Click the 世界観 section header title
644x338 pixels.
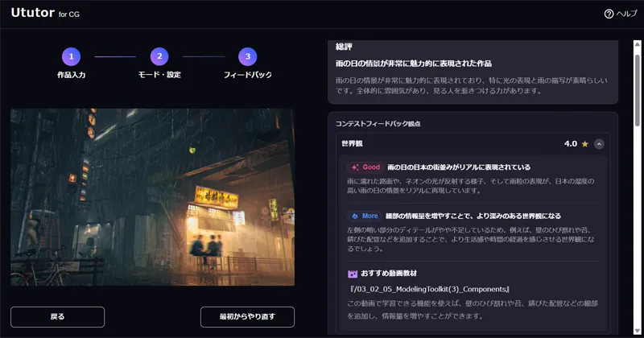coord(352,144)
